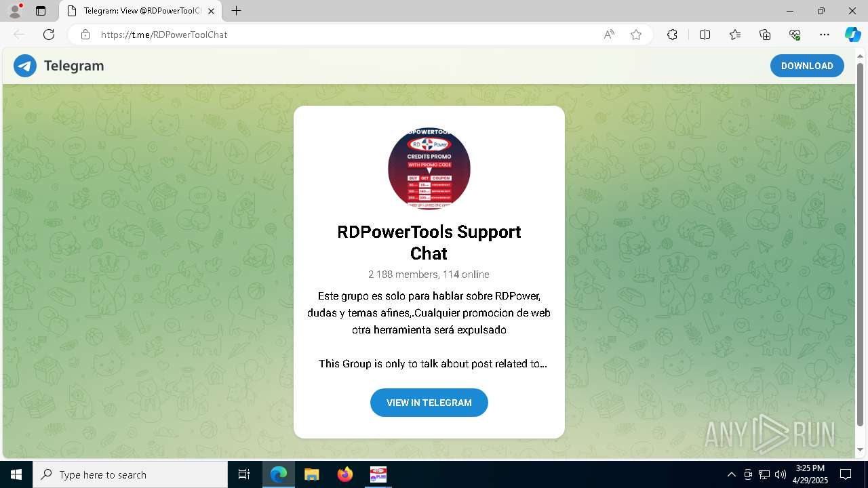Click VIEW IN TELEGRAM button
Screen dimensions: 868x488
(x=429, y=403)
